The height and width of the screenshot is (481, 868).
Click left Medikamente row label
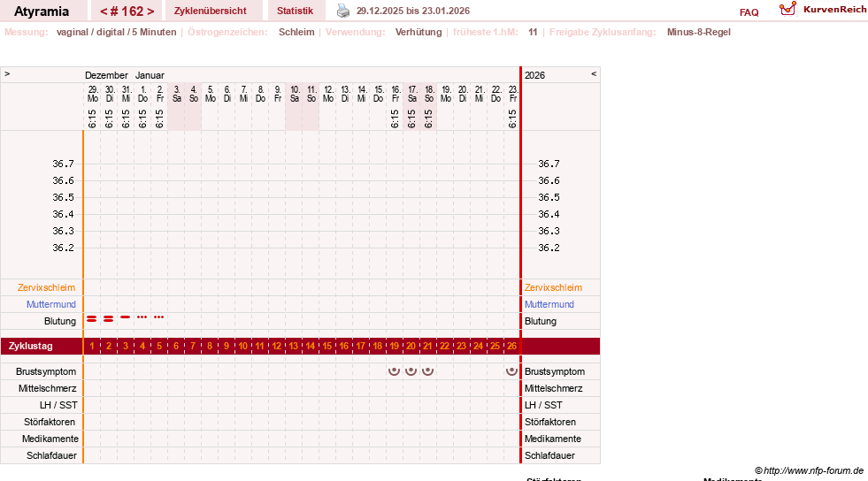[50, 439]
